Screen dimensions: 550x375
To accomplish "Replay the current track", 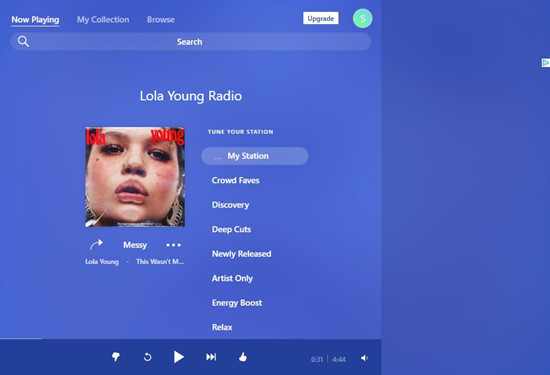I will 148,357.
